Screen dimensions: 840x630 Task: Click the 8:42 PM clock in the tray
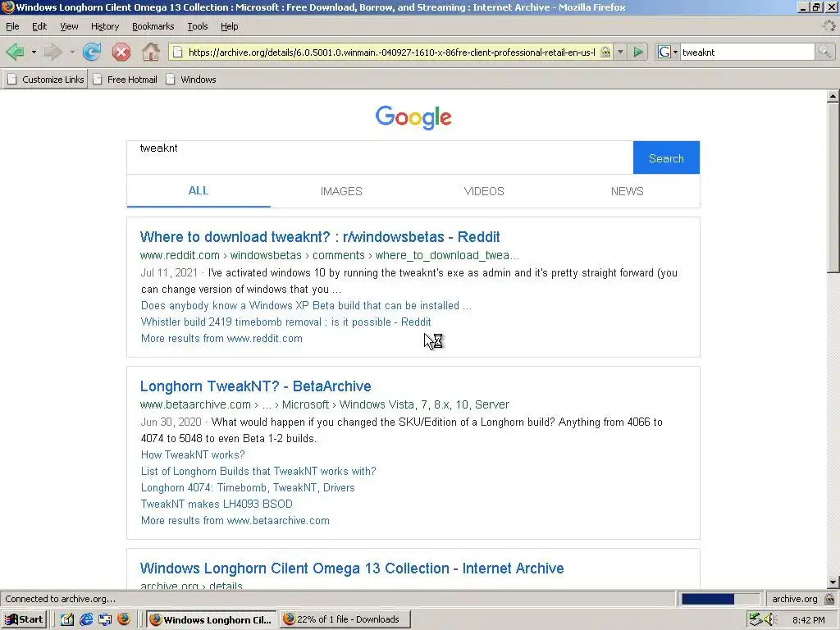tap(808, 620)
